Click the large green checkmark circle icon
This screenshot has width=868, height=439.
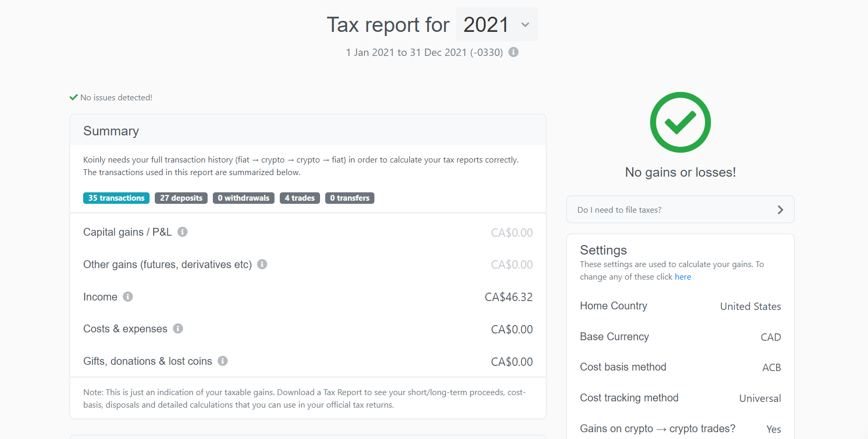680,122
